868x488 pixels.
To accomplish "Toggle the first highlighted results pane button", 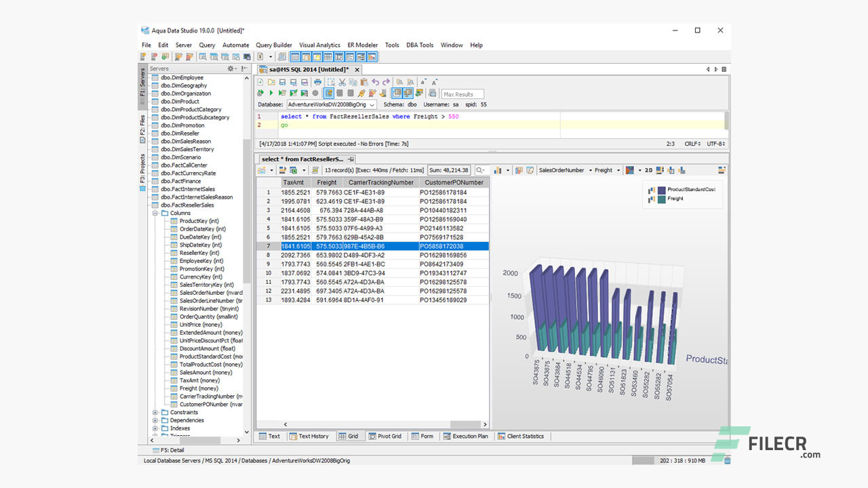I will click(x=397, y=93).
